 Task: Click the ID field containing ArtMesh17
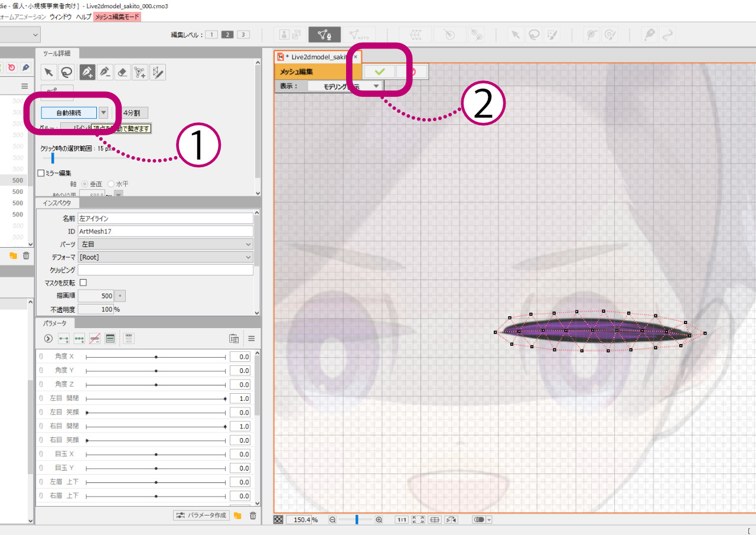165,231
